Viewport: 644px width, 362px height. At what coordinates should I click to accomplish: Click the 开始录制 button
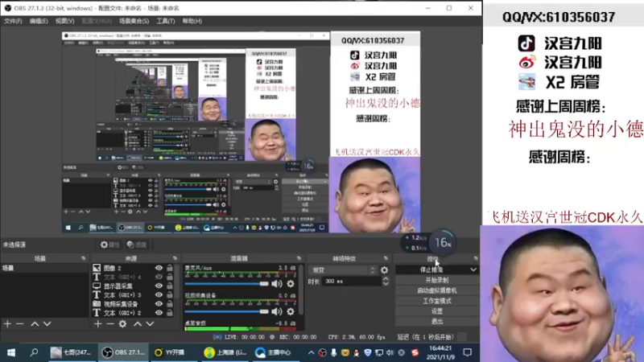(437, 280)
